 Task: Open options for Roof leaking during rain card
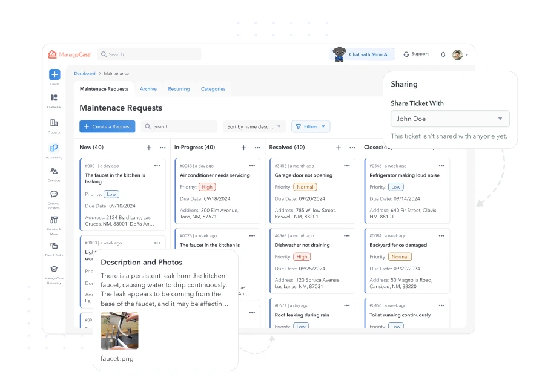tap(347, 305)
